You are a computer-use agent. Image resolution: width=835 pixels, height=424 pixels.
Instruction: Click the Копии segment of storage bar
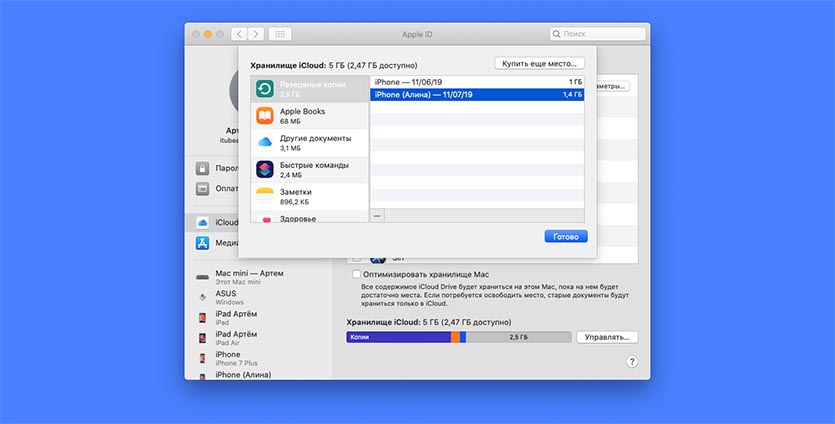click(398, 338)
